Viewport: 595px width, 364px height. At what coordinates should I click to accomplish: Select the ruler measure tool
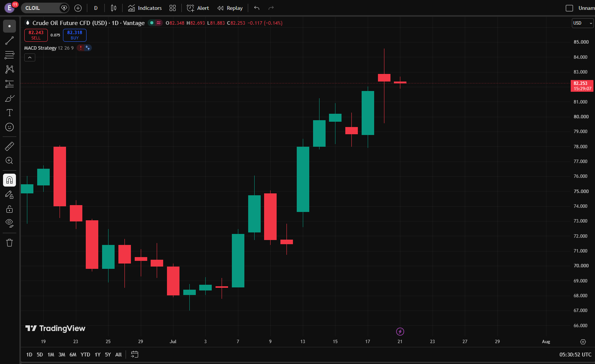[9, 146]
